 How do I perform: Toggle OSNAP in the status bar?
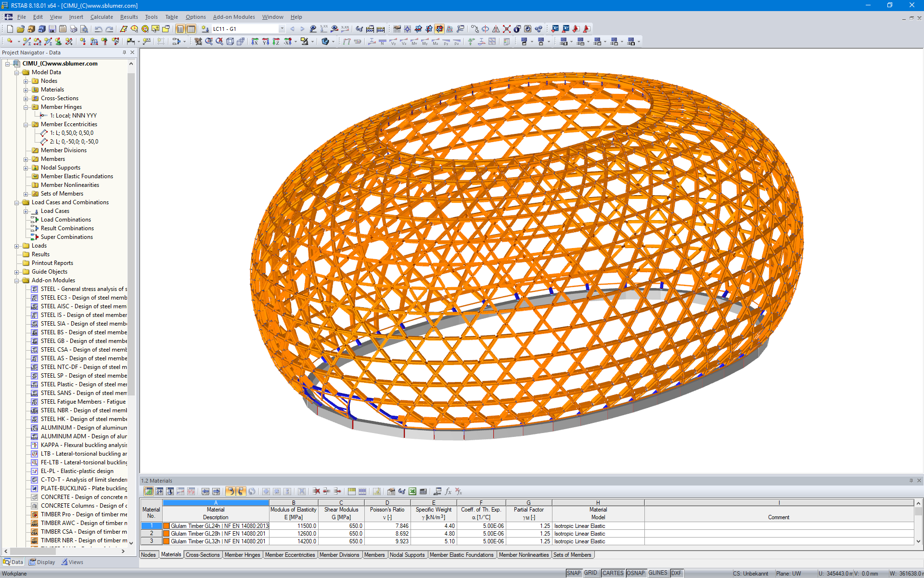tap(635, 573)
